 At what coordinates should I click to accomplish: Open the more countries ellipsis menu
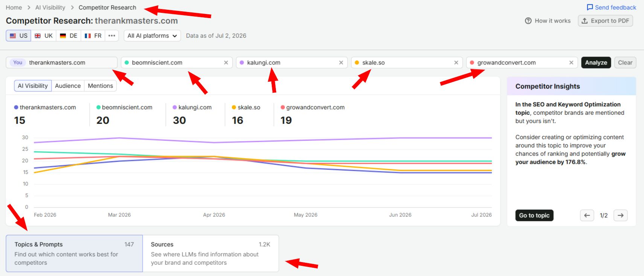tap(112, 36)
